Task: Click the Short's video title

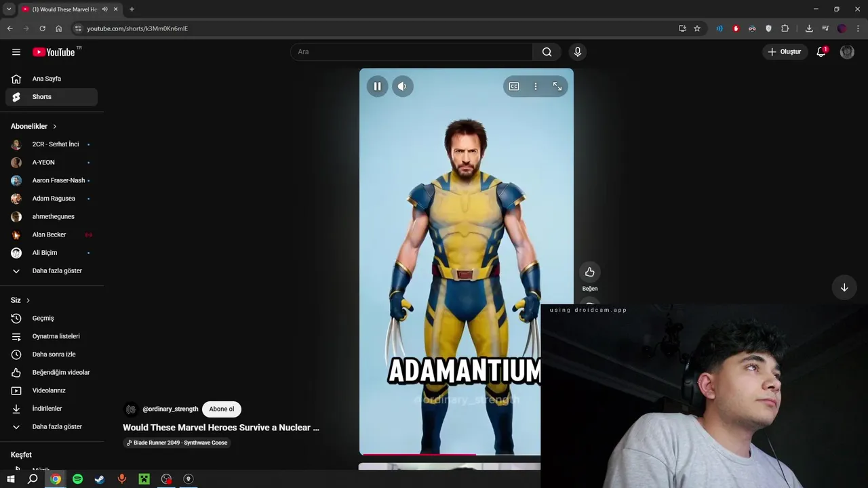Action: (x=221, y=428)
